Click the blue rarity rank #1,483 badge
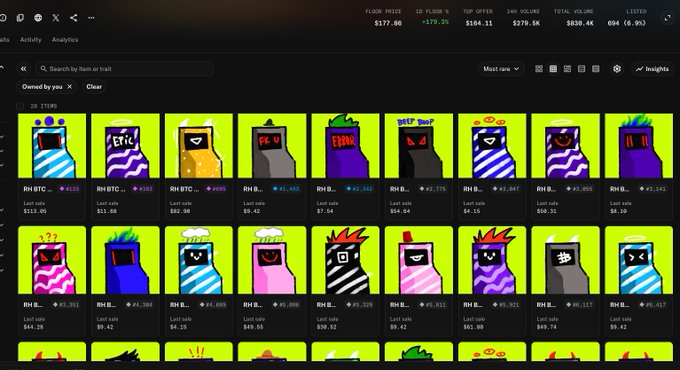This screenshot has width=680, height=370. (286, 189)
